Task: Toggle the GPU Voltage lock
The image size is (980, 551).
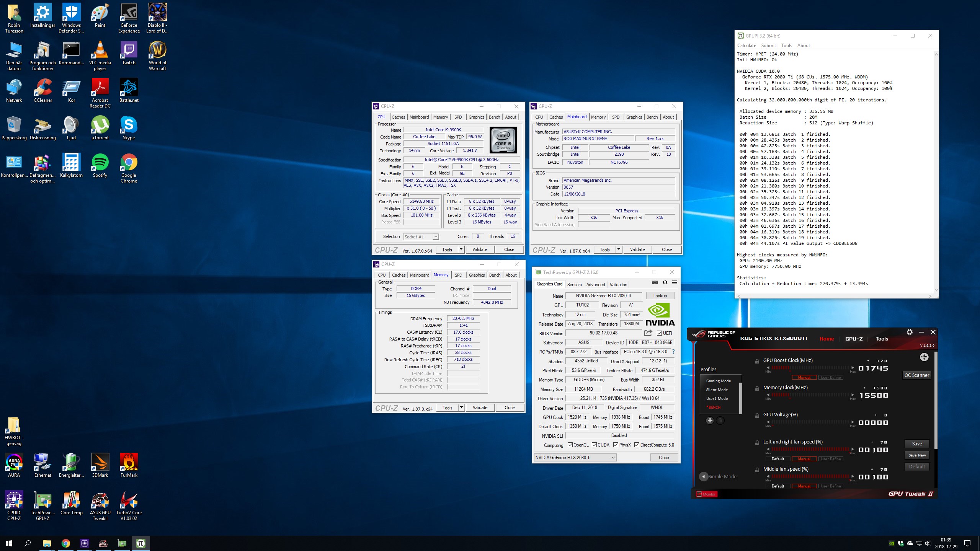Action: pyautogui.click(x=757, y=415)
